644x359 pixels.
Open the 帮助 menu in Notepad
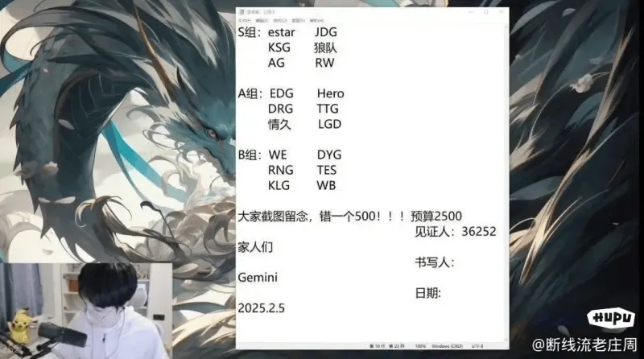[x=316, y=21]
